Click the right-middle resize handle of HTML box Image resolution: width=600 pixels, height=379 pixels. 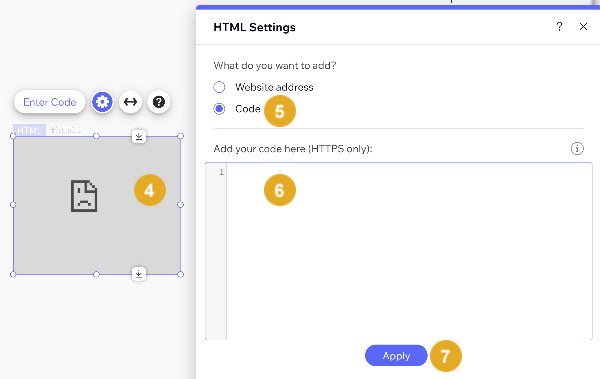[x=181, y=205]
